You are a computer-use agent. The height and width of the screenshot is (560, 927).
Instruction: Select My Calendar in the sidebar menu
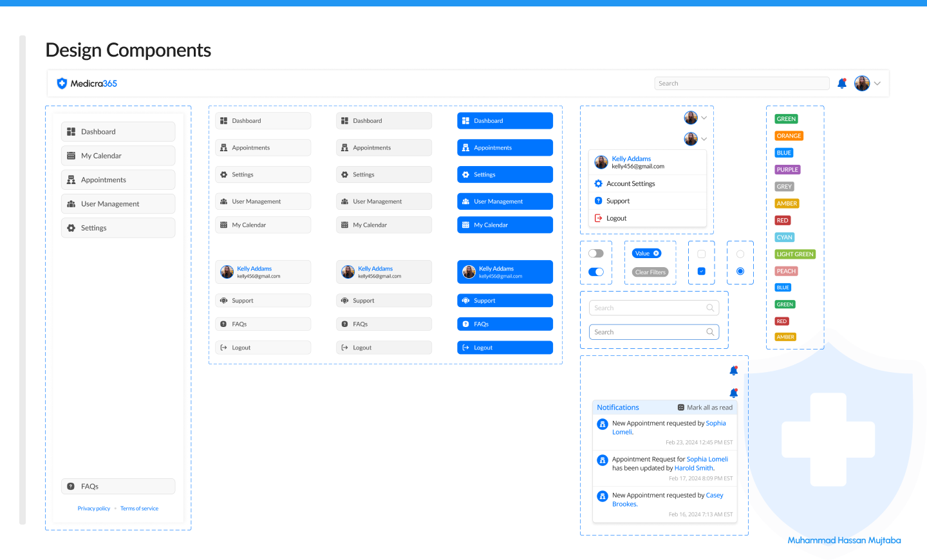[x=118, y=155]
